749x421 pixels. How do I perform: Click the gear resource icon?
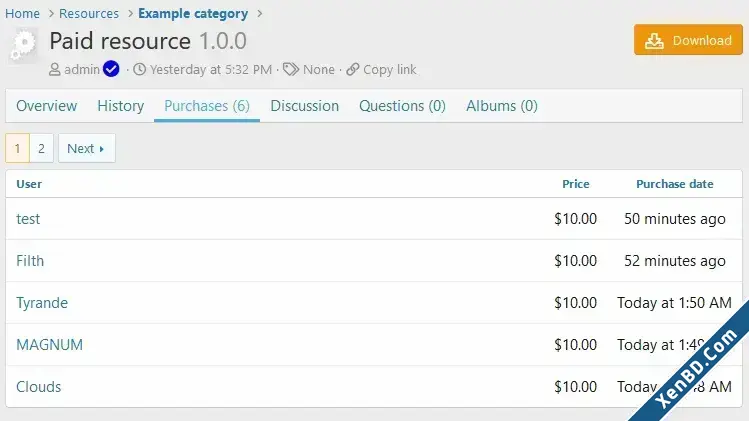(x=23, y=45)
